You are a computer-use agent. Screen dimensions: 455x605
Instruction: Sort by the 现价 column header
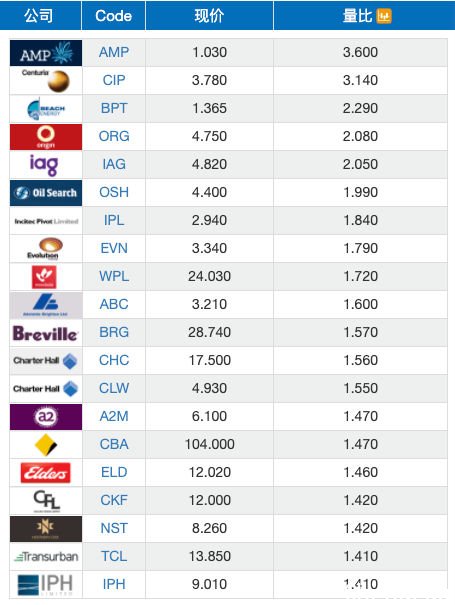point(209,15)
